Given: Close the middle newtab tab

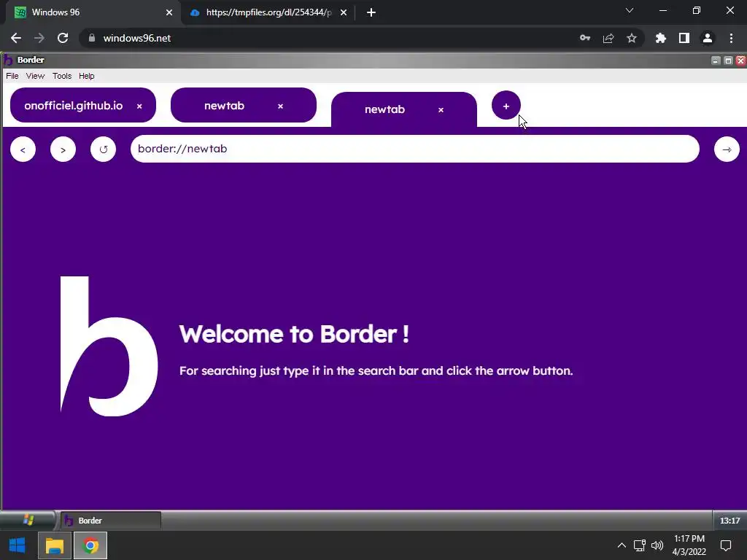Looking at the screenshot, I should 280,106.
